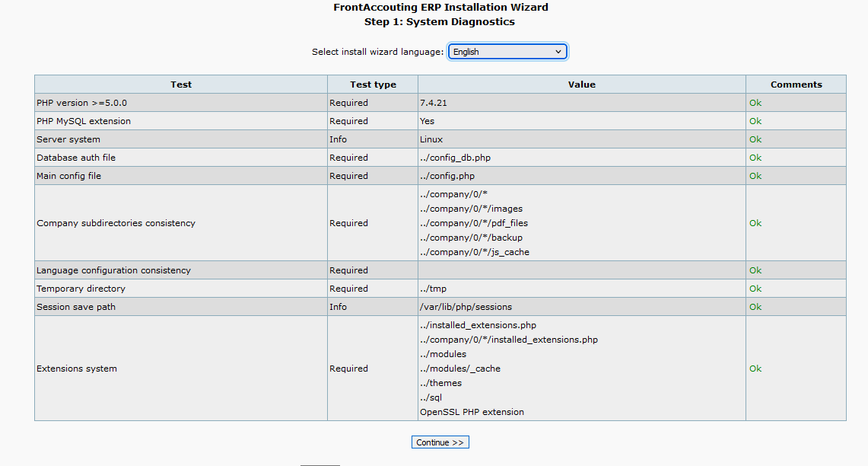868x466 pixels.
Task: Click the Ok comment for Extensions system
Action: (x=755, y=369)
